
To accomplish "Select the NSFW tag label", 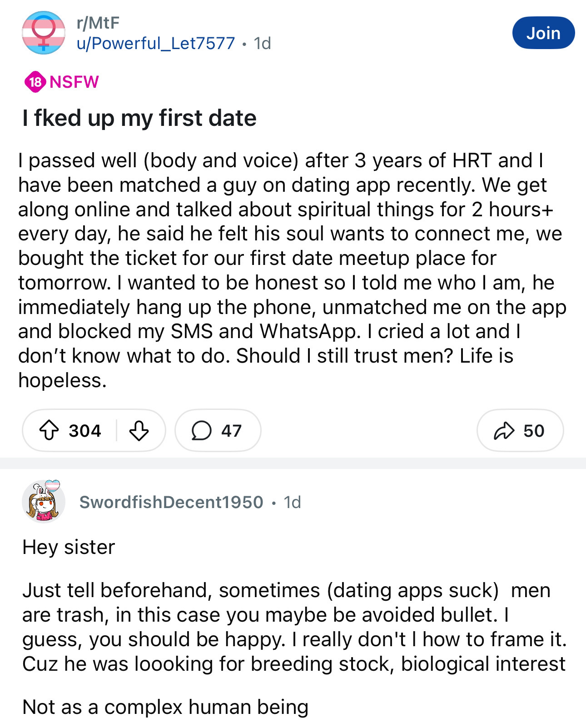I will pos(74,82).
